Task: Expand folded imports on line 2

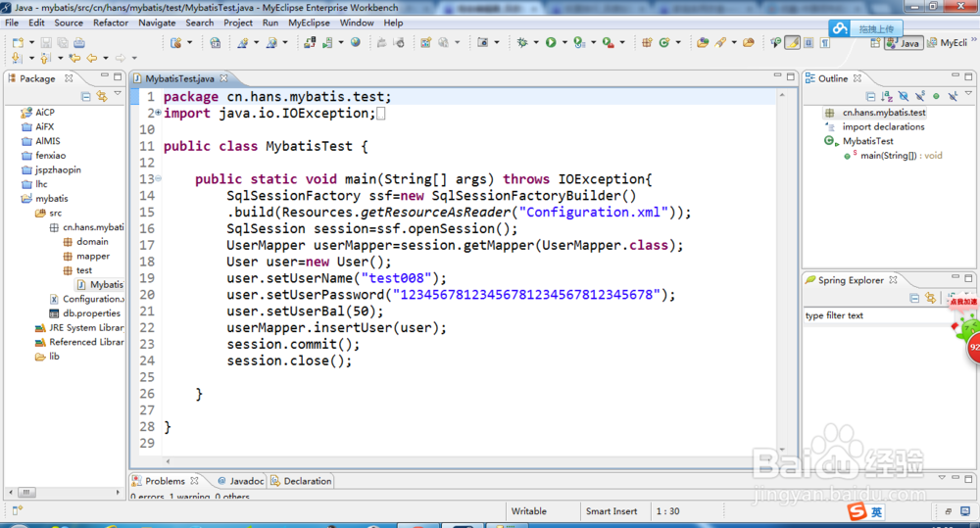Action: 158,113
